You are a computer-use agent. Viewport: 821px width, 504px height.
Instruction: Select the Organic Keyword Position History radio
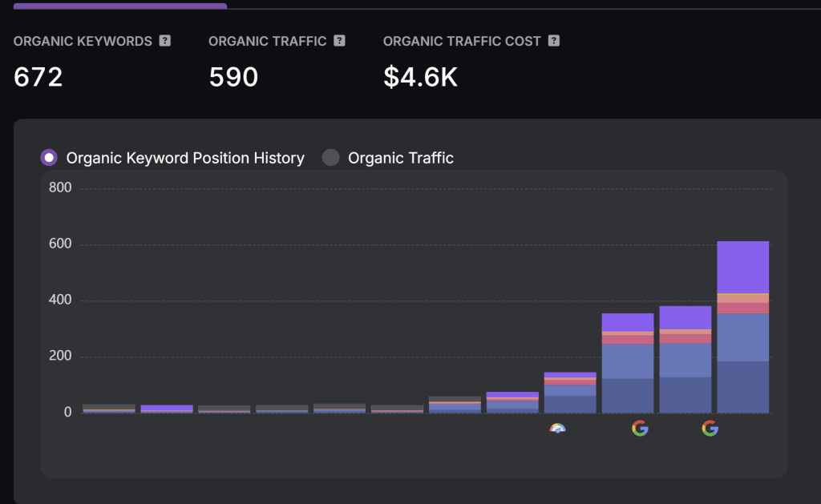[50, 158]
